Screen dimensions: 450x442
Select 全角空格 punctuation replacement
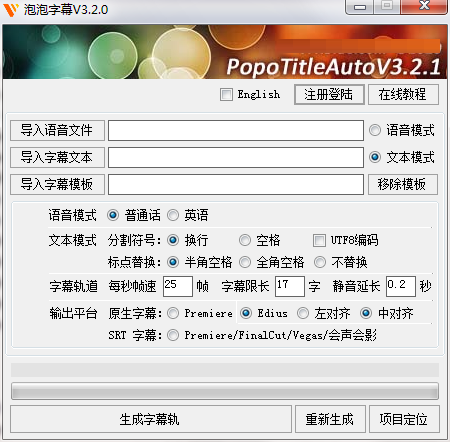(245, 262)
